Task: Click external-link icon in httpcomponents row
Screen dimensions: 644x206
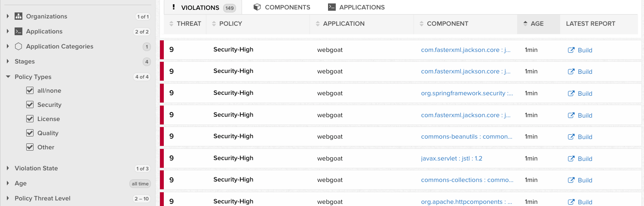Action: [571, 202]
